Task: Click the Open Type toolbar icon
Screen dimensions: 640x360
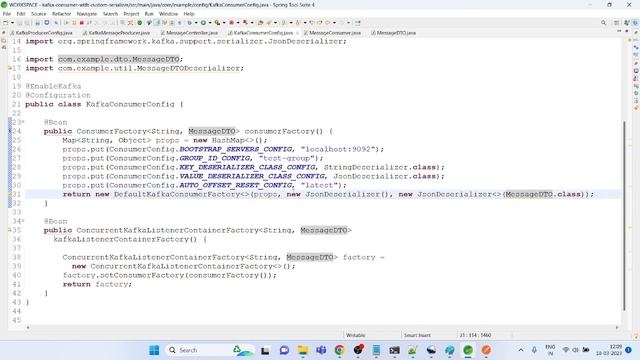Action: (x=260, y=23)
